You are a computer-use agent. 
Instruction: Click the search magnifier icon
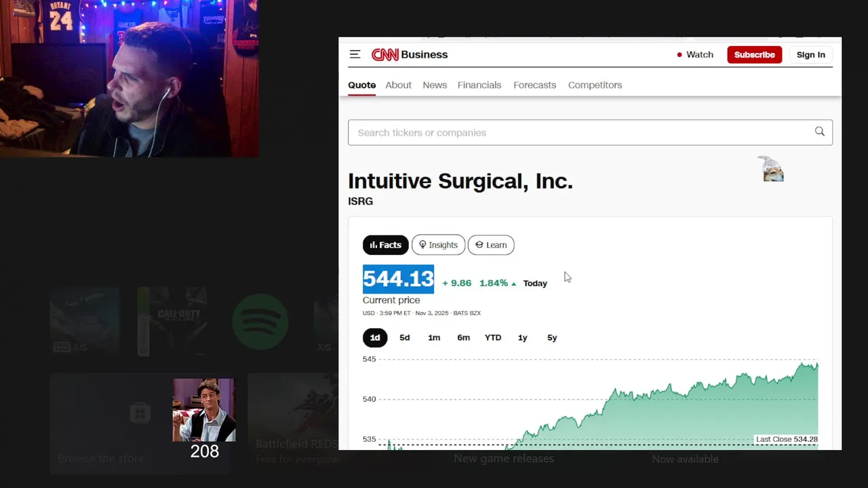tap(819, 132)
